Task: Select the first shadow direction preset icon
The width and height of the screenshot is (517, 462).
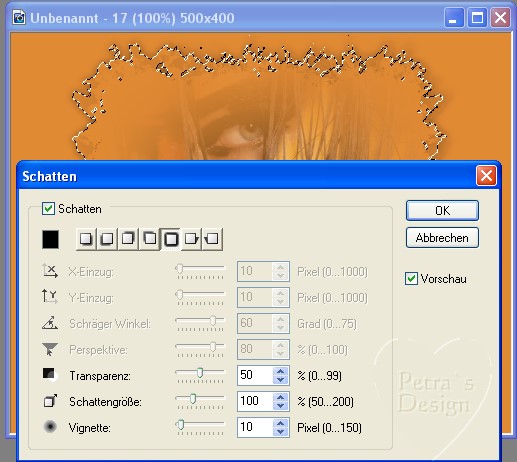Action: (x=86, y=239)
